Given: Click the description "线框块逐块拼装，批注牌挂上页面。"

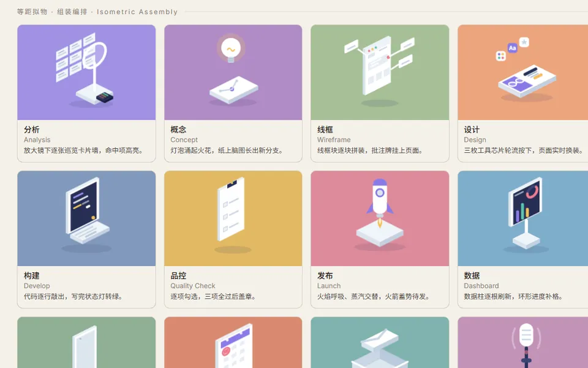Looking at the screenshot, I should point(371,150).
